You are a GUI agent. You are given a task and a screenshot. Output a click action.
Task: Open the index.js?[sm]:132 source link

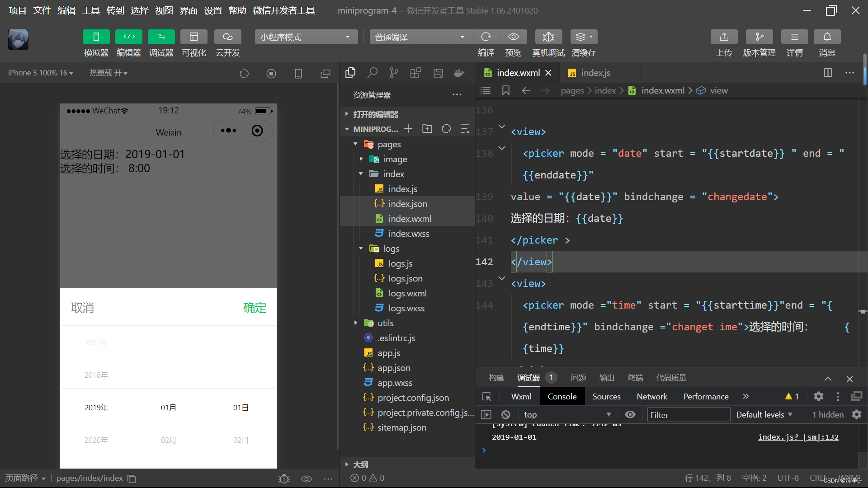[x=798, y=437]
